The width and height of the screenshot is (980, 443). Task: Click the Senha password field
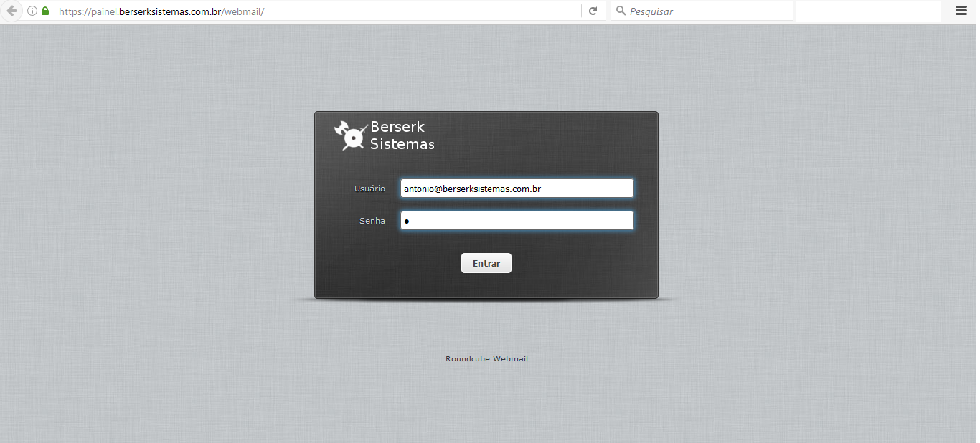point(517,221)
